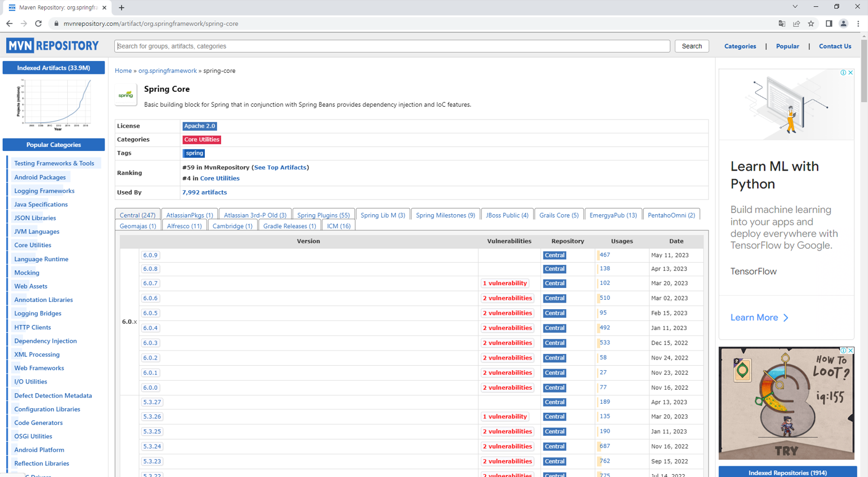
Task: Click the Apache 2.0 license badge
Action: pos(200,126)
